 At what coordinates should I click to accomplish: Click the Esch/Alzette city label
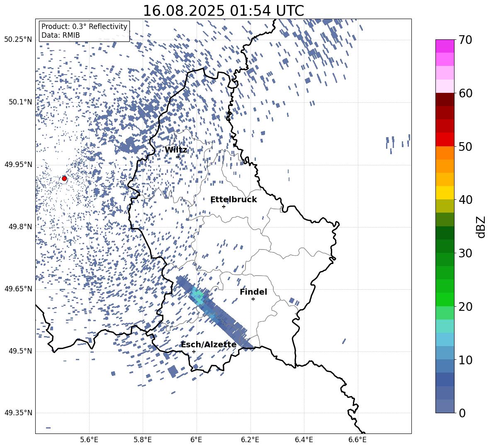pos(209,344)
